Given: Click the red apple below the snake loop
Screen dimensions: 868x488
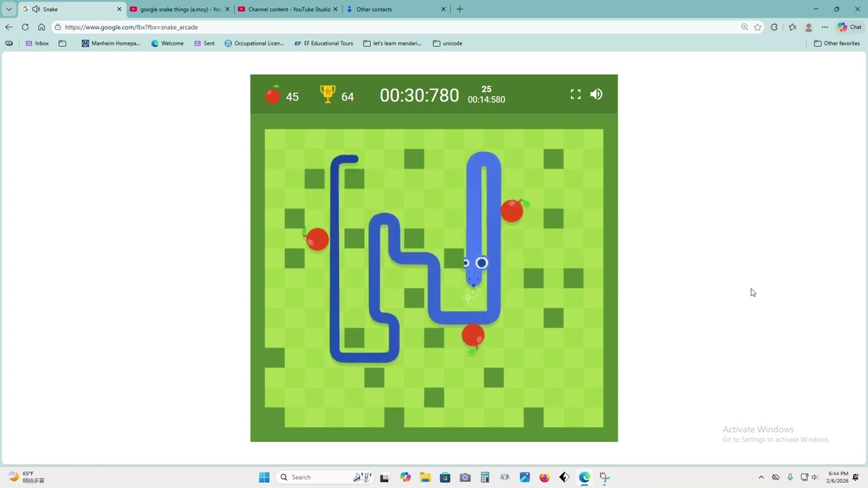Looking at the screenshot, I should point(473,337).
